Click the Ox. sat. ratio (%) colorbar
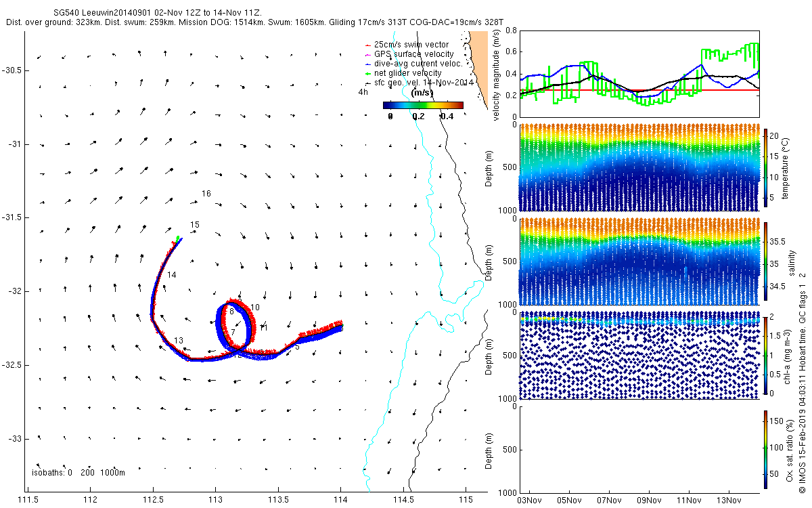 [766, 449]
